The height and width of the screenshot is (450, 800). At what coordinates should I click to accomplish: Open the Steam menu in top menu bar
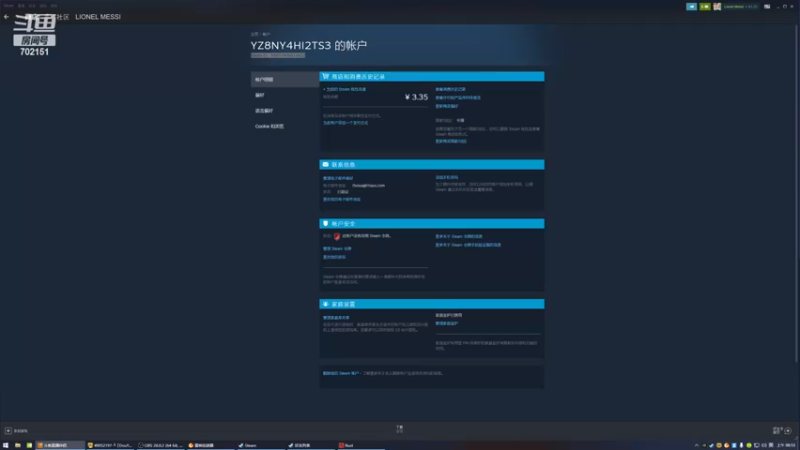tap(9, 6)
